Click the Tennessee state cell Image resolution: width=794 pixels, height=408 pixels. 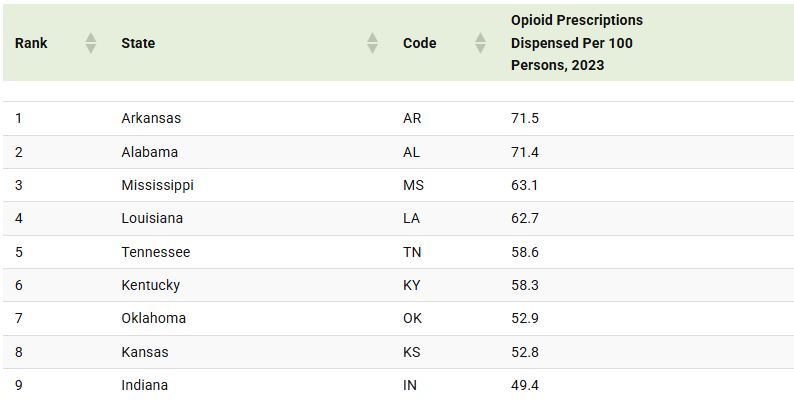155,252
